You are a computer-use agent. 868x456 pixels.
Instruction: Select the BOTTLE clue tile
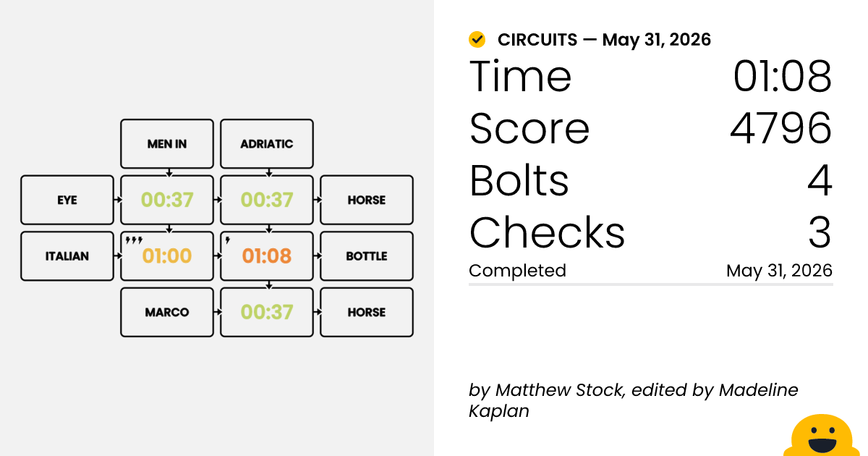coord(367,256)
